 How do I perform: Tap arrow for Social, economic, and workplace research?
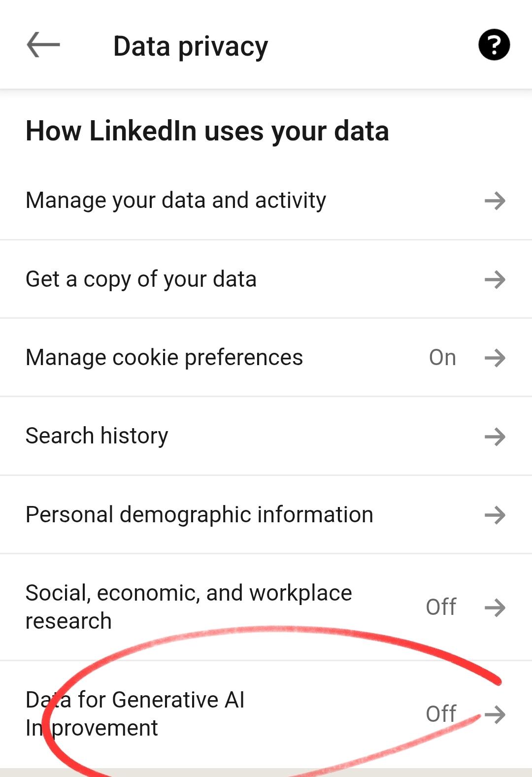495,607
